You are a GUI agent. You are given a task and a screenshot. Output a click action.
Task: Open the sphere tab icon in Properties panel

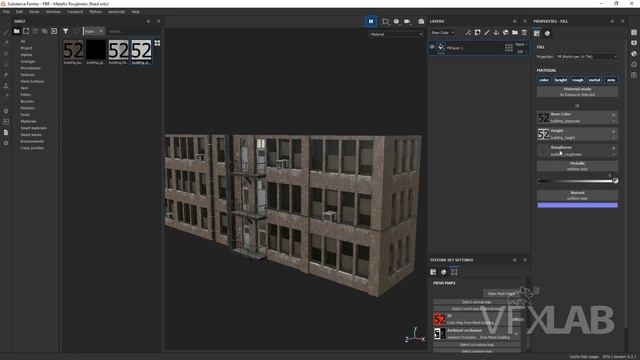[547, 33]
